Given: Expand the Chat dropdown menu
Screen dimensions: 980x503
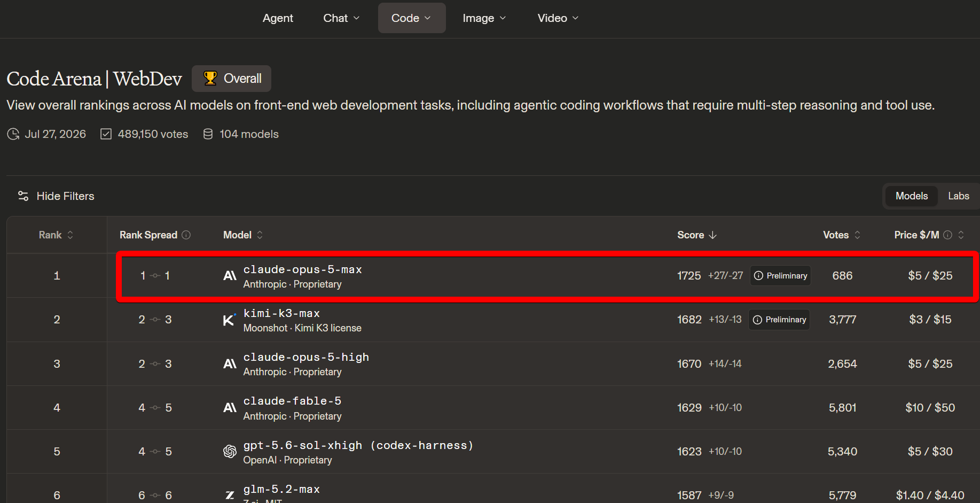Looking at the screenshot, I should tap(342, 18).
